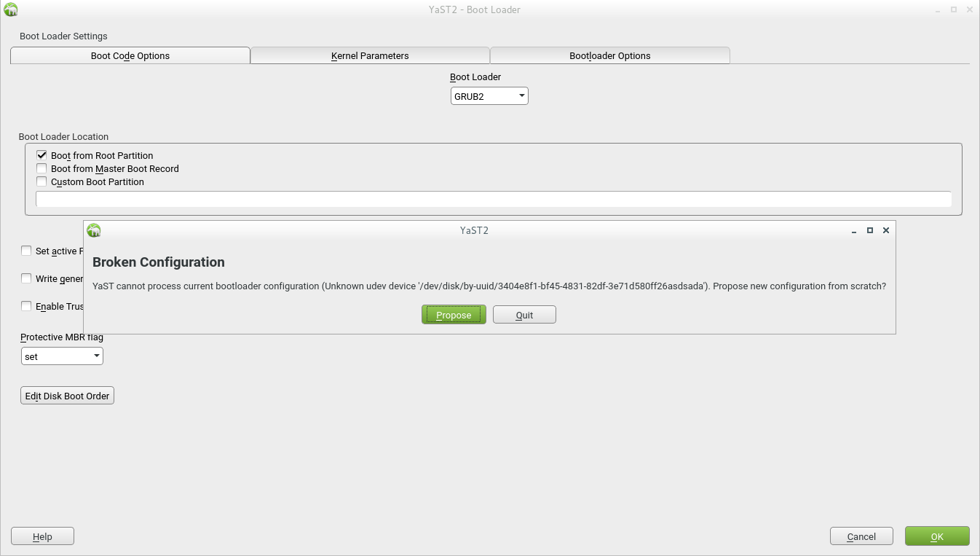Expand the Protective MBR flag dropdown
The image size is (980, 556).
click(62, 356)
